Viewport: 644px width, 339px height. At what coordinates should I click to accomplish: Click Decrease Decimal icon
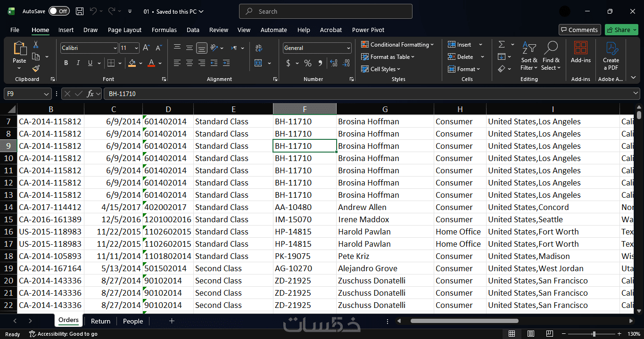coord(347,63)
